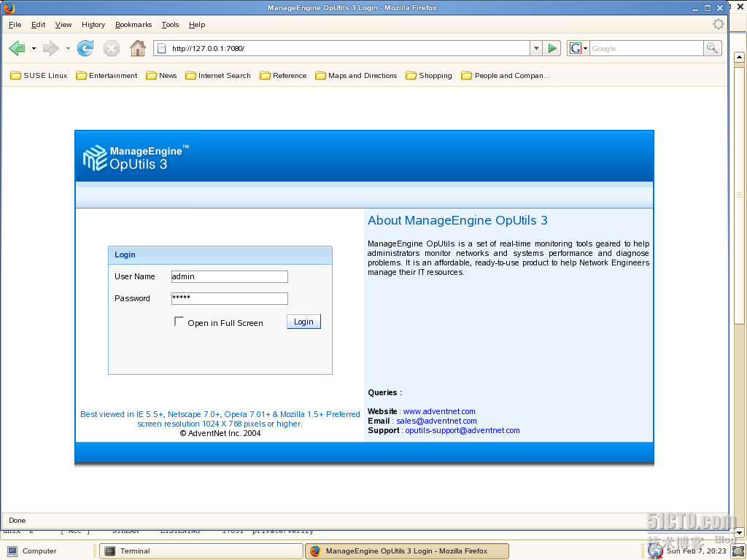Open the People and Companies bookmark folder
This screenshot has width=747, height=560.
click(506, 75)
